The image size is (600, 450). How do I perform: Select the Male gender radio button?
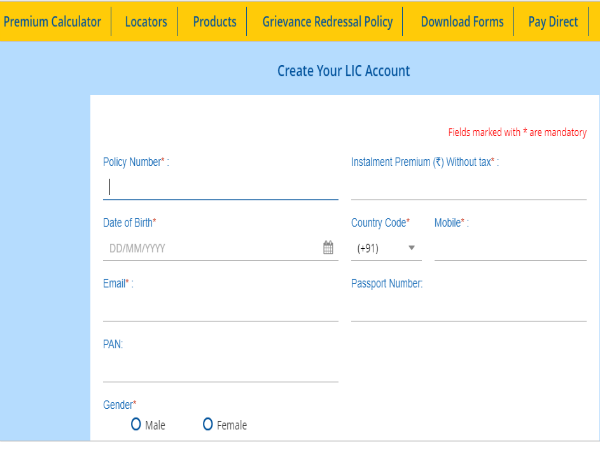pyautogui.click(x=136, y=425)
